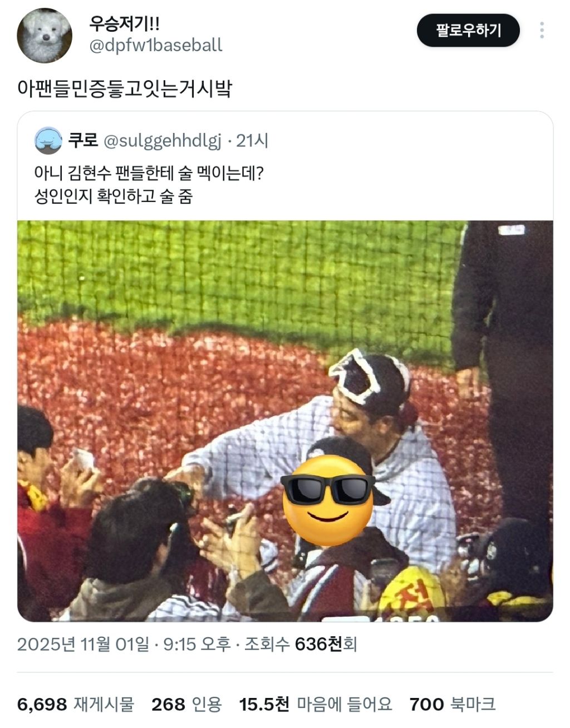The image size is (570, 728).
Task: Show the 6,698 재게시물 reposts list
Action: pyautogui.click(x=76, y=704)
